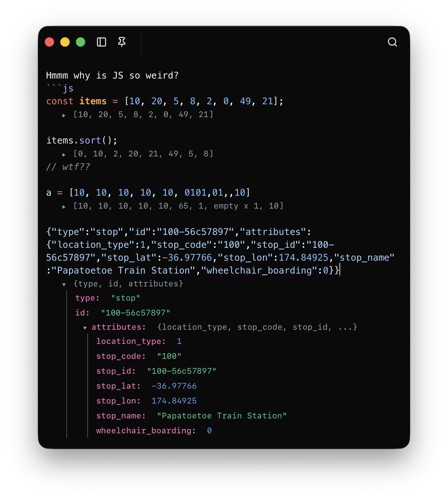Click the location_type value 1
The image size is (448, 499).
pyautogui.click(x=179, y=341)
